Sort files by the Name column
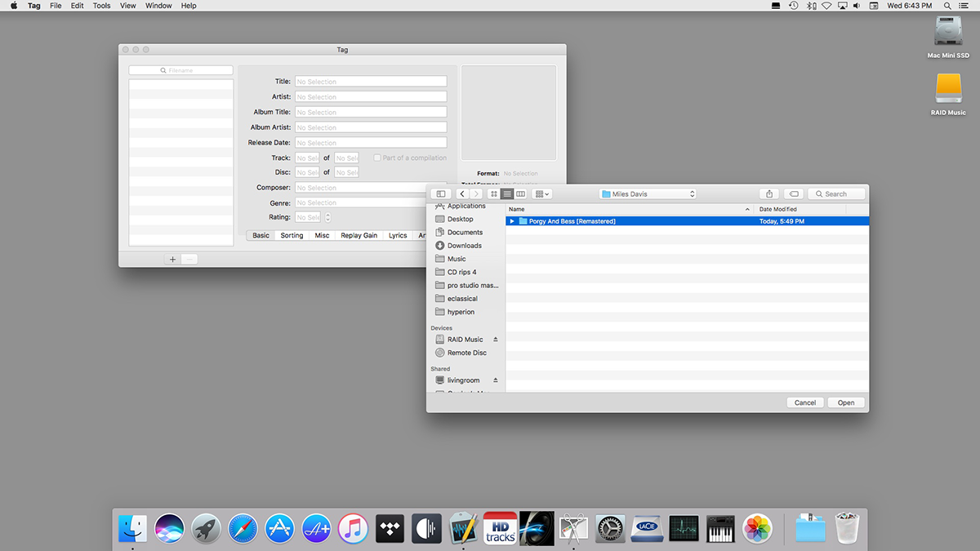 pos(628,209)
